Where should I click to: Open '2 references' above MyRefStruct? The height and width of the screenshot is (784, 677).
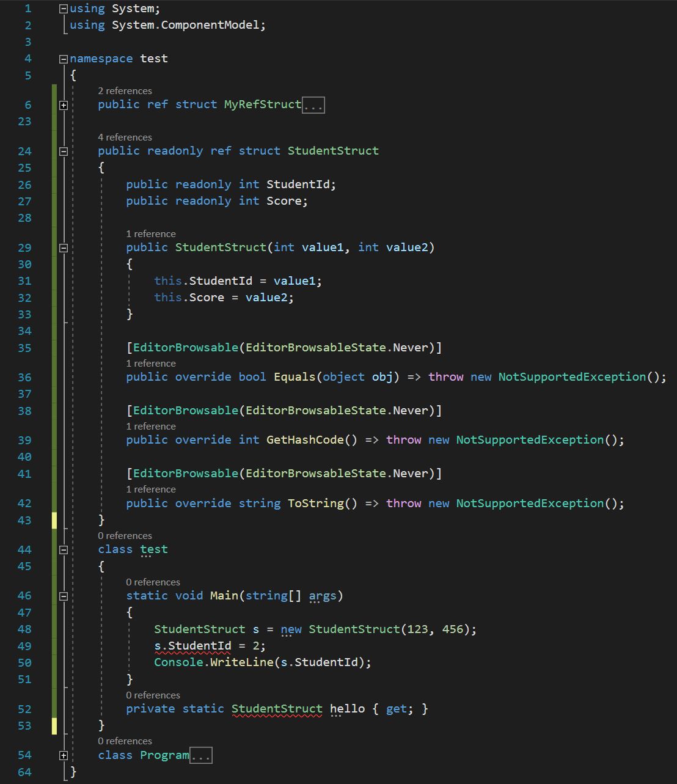point(125,90)
